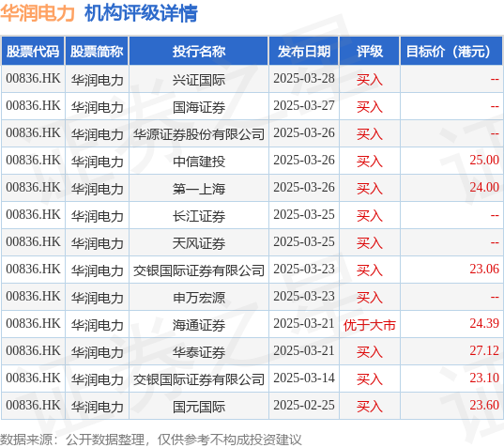Click 华润电力 in the 海通证券 row
The height and width of the screenshot is (448, 504).
97,325
